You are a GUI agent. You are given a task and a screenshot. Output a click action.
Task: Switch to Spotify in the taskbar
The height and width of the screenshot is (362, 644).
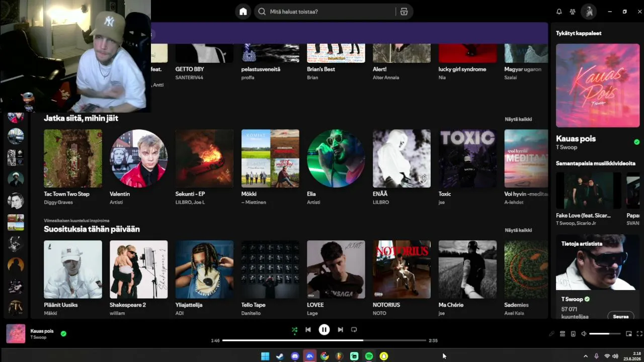(x=369, y=356)
